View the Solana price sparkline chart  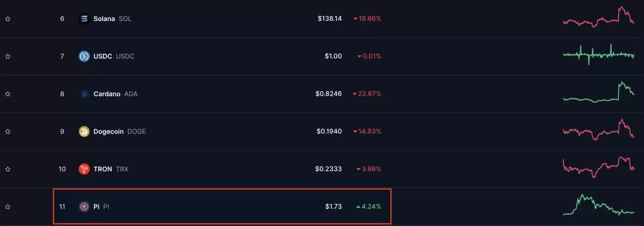pos(598,17)
